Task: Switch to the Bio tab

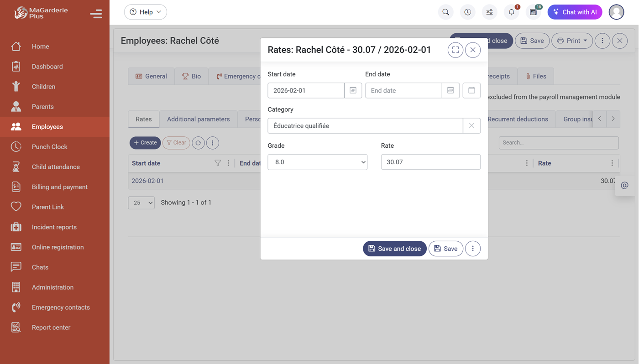Action: (191, 76)
